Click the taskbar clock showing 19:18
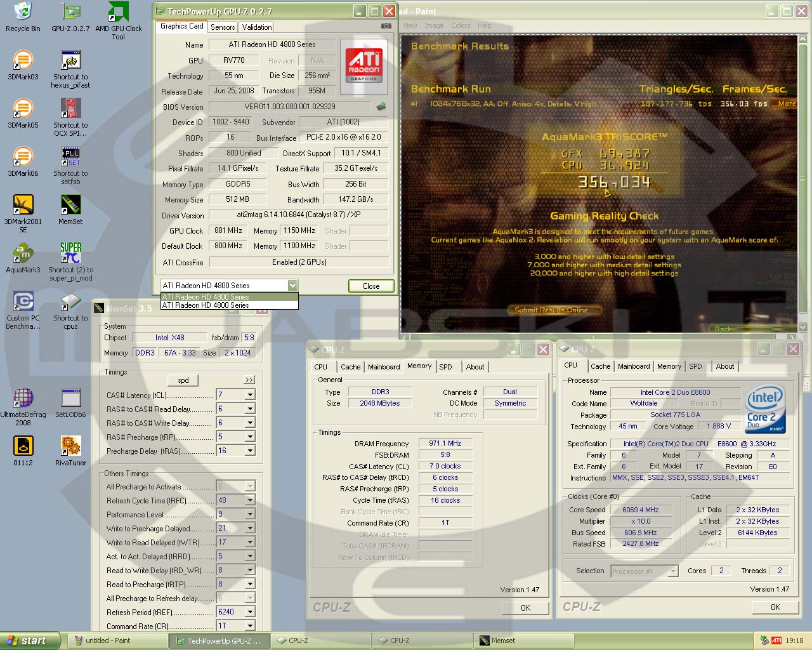Viewport: 812px width, 650px height. click(794, 640)
